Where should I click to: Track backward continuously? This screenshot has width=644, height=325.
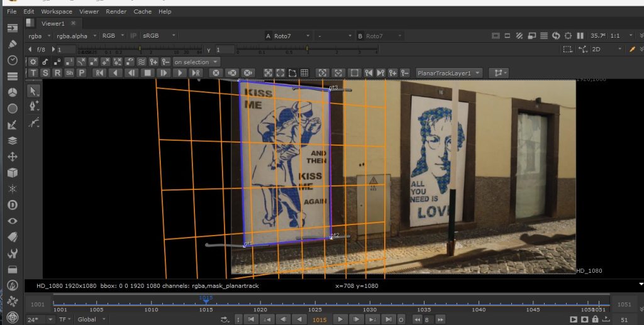tap(116, 73)
